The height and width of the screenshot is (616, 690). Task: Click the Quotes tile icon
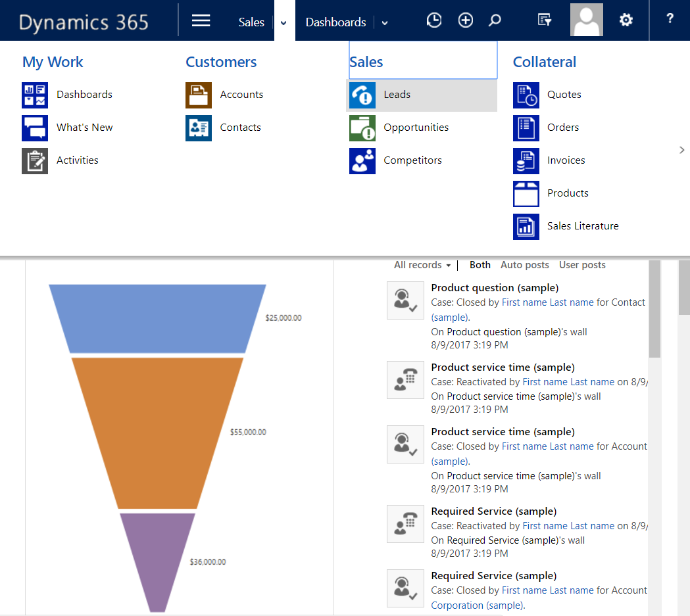point(526,95)
